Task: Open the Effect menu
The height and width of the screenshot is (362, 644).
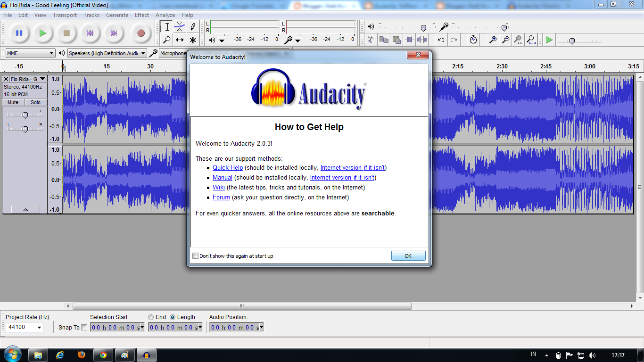Action: [141, 15]
